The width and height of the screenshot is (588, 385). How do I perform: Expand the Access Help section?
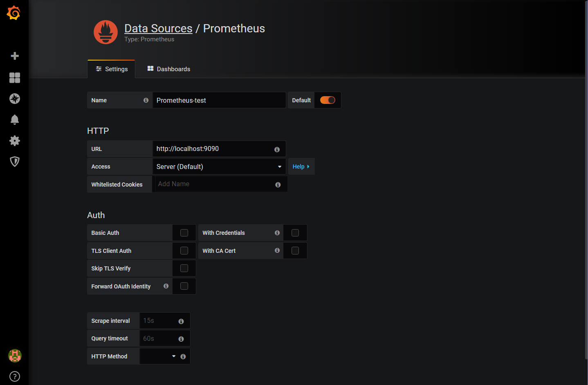click(301, 167)
